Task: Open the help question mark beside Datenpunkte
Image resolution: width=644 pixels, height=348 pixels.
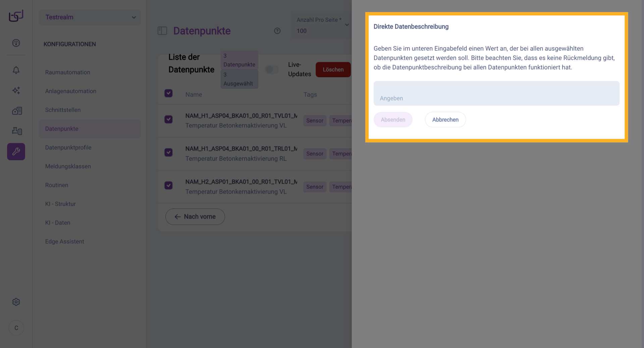Action: [277, 31]
